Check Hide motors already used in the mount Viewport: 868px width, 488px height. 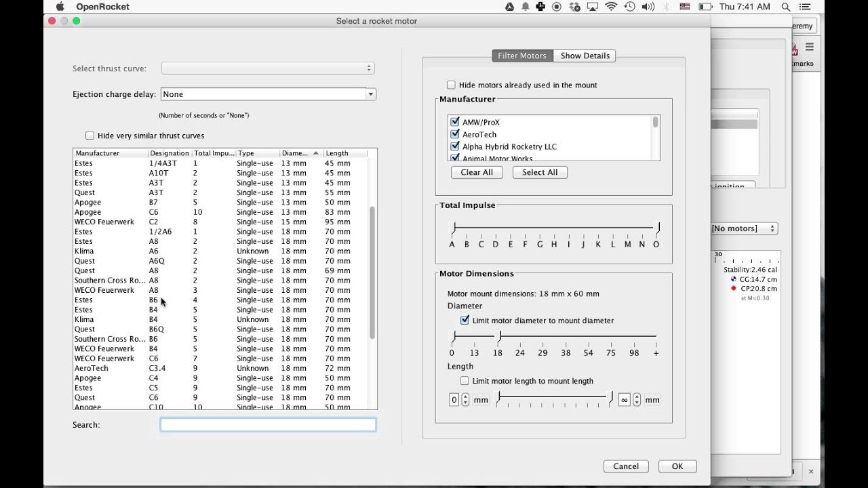tap(451, 85)
